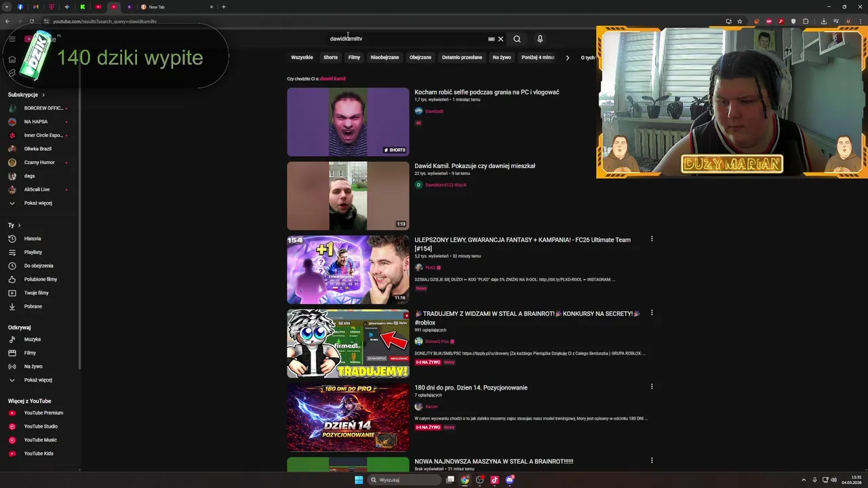Go back with the browser back arrow
The width and height of the screenshot is (868, 488).
7,21
